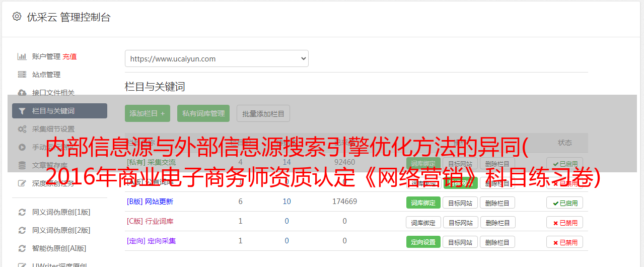Click the red 充值 recharge link
The image size is (644, 267).
70,56
